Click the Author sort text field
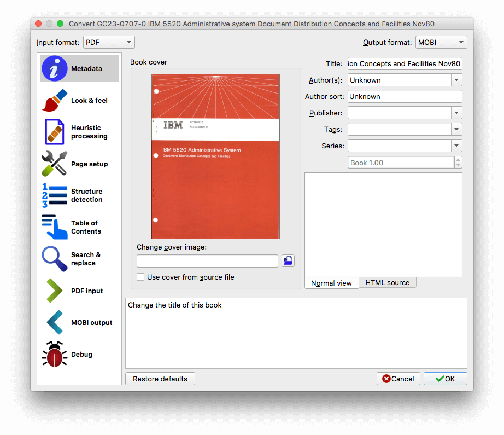Viewport: 504px width, 435px height. tap(405, 96)
